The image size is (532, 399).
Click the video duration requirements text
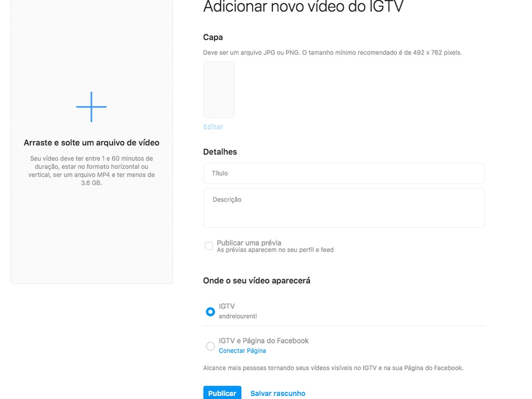(91, 170)
